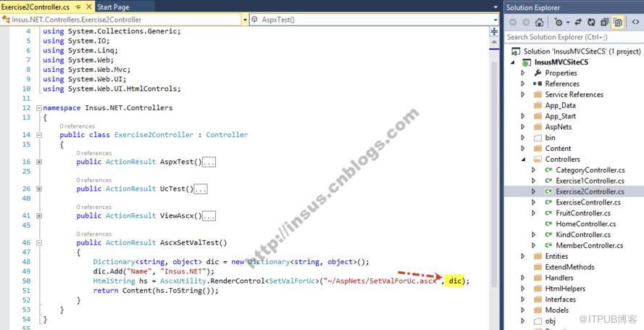The image size is (644, 330).
Task: Open the Pending Changes Filter dropdown arrow
Action: point(568,22)
